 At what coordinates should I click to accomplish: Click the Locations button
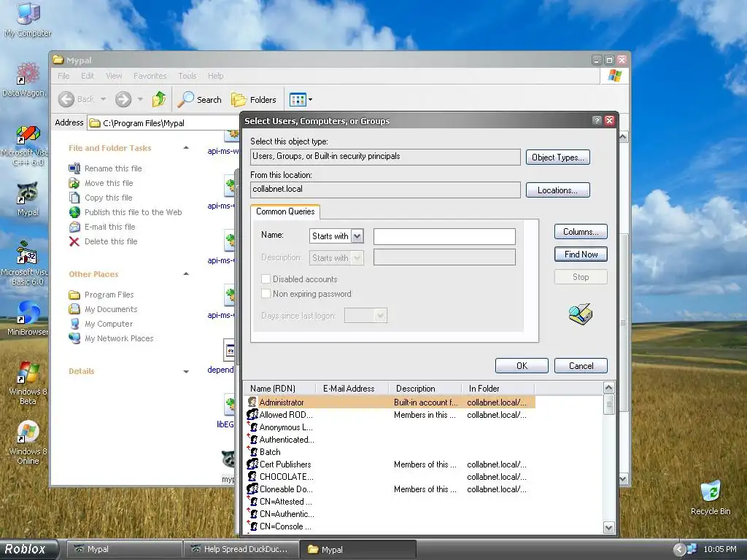tap(558, 190)
